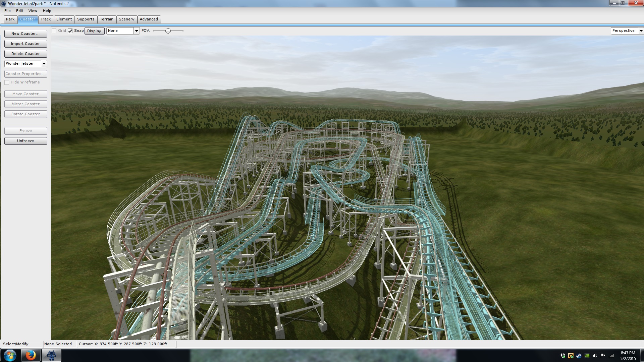Open Firefox from the taskbar
Image resolution: width=644 pixels, height=362 pixels.
click(x=31, y=355)
